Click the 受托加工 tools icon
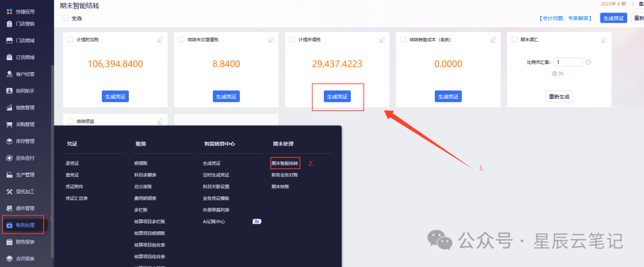The width and height of the screenshot is (644, 267). 10,191
